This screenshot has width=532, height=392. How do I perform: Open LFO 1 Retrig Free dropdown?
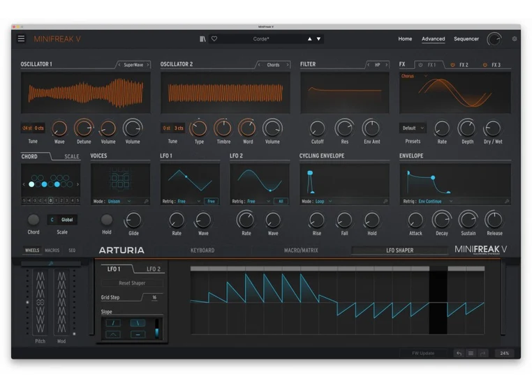tap(191, 202)
